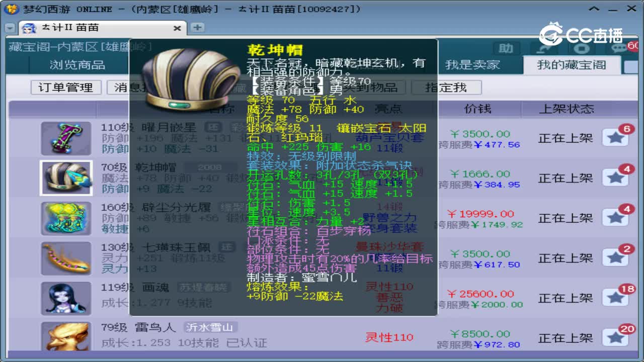
Task: Close the 玄计II 苗苗 browser tab
Action: point(177,28)
